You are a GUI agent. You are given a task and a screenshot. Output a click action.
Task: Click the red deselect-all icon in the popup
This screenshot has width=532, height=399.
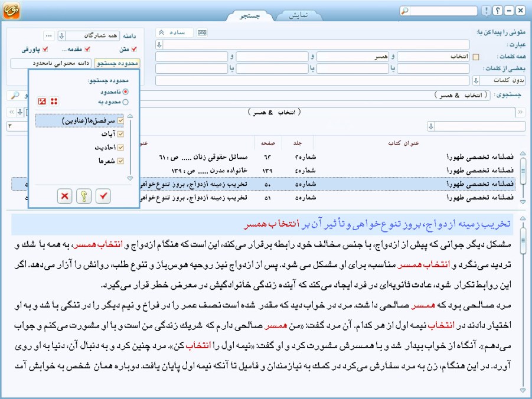click(42, 101)
